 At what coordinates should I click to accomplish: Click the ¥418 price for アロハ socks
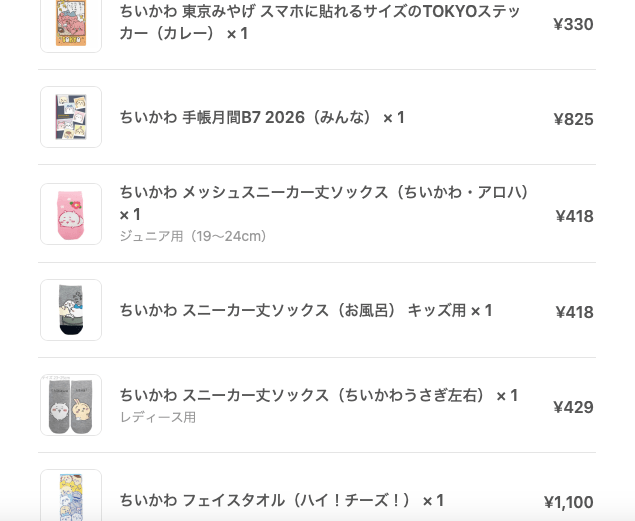574,216
